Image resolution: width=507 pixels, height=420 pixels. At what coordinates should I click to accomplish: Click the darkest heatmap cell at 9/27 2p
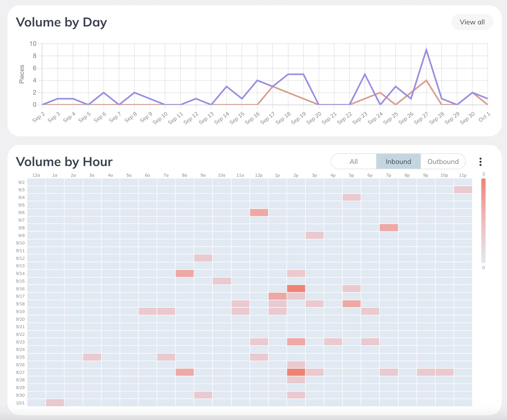(x=296, y=372)
